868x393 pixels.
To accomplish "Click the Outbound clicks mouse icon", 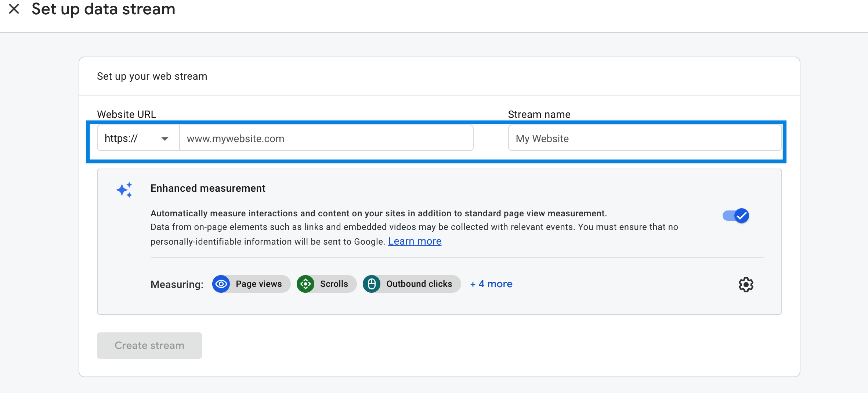I will point(372,284).
